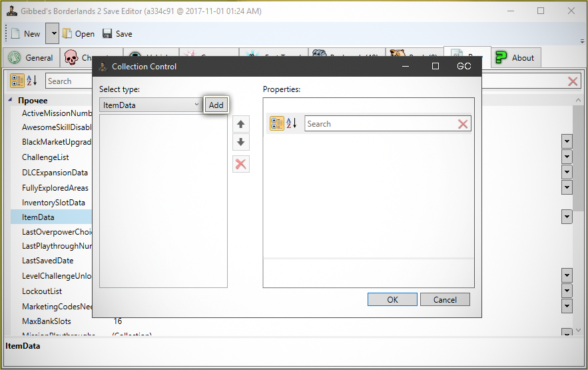Delete selected item with red X button

coord(241,164)
